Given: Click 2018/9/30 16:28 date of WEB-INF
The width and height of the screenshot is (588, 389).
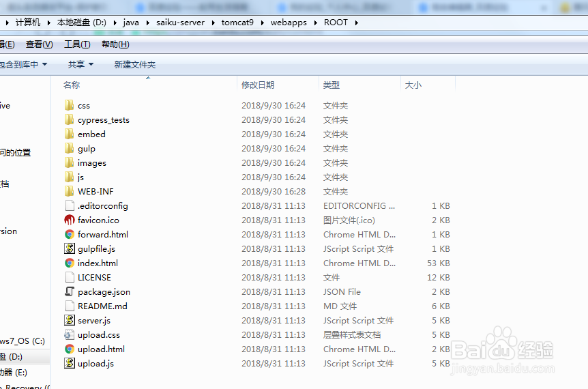Looking at the screenshot, I should tap(274, 191).
